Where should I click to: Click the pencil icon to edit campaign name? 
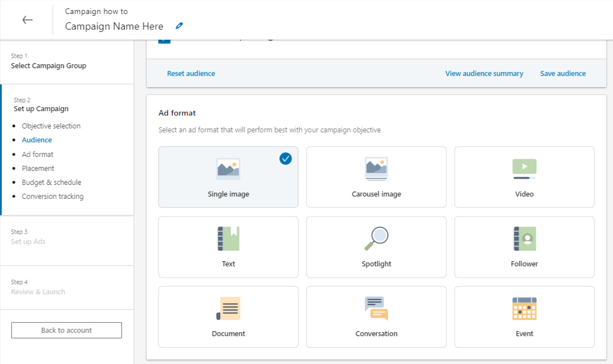pyautogui.click(x=179, y=26)
